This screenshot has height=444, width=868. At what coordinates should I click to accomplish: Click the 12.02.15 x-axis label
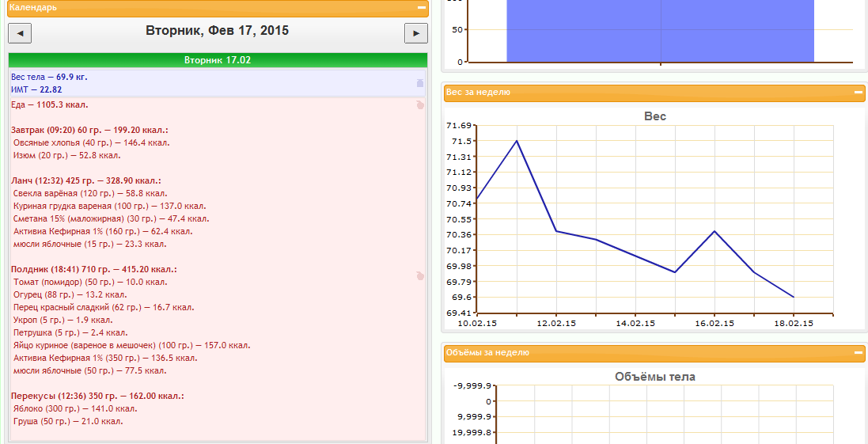(556, 324)
